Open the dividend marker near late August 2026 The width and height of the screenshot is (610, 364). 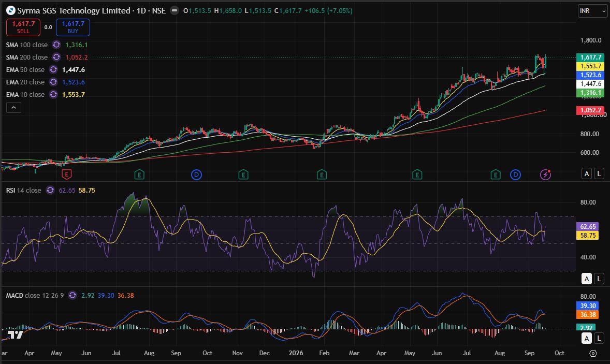515,174
